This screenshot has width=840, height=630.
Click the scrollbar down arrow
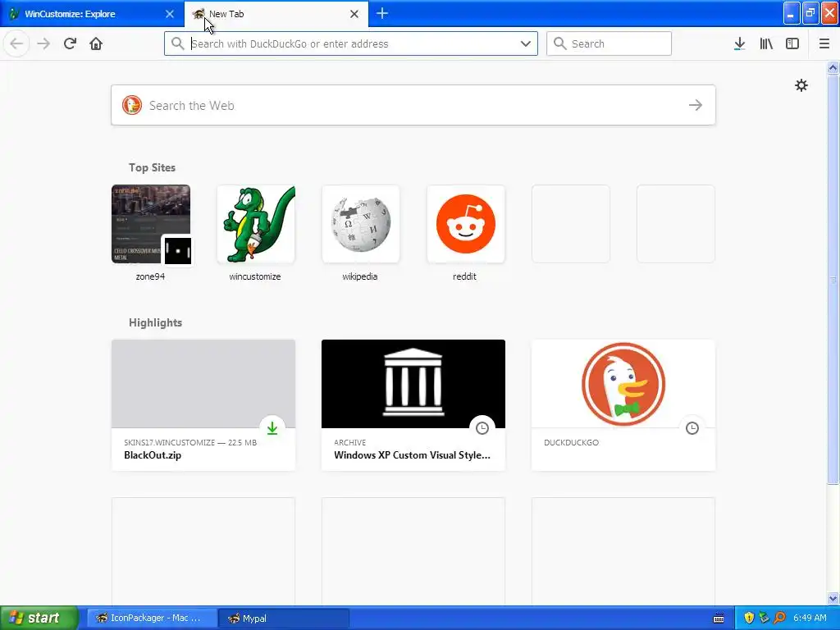point(833,598)
